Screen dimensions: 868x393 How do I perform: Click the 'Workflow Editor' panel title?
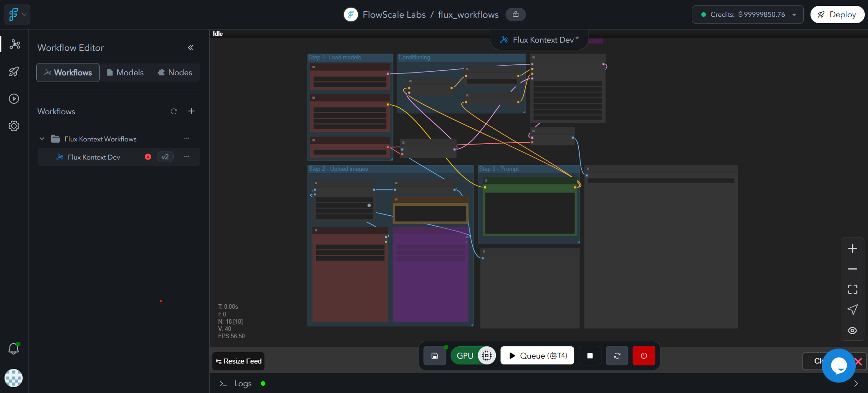[x=71, y=48]
